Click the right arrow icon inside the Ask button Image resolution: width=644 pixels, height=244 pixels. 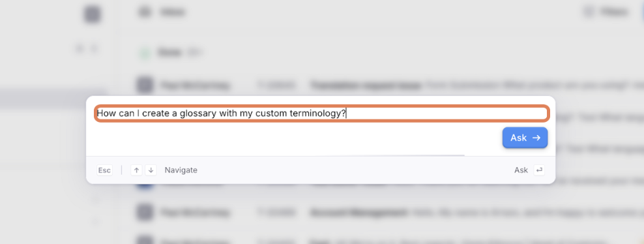click(536, 138)
